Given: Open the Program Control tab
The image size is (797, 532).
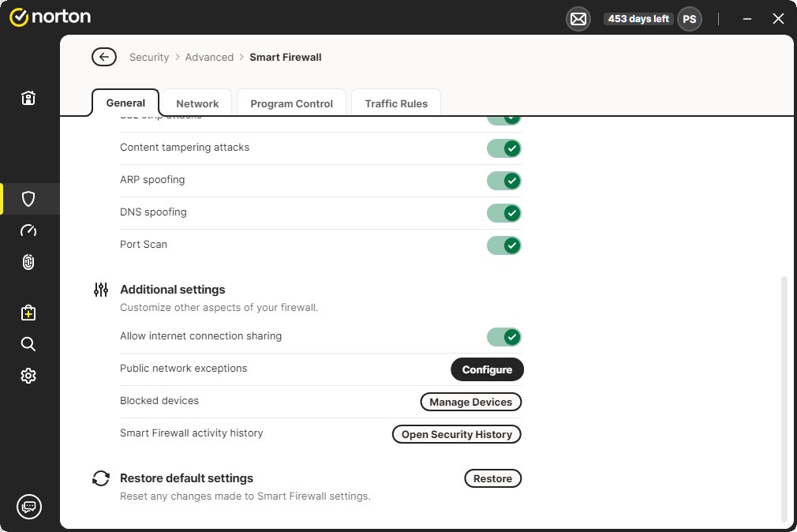Looking at the screenshot, I should pyautogui.click(x=291, y=103).
